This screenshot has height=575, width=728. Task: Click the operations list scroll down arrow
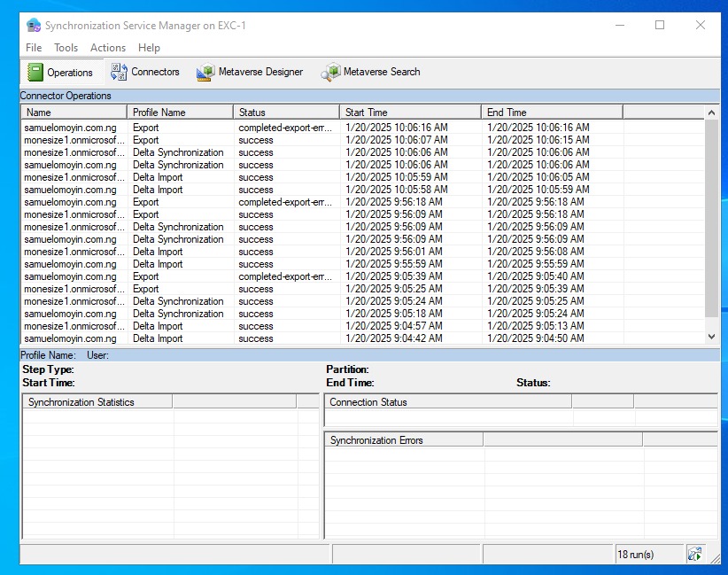[711, 337]
